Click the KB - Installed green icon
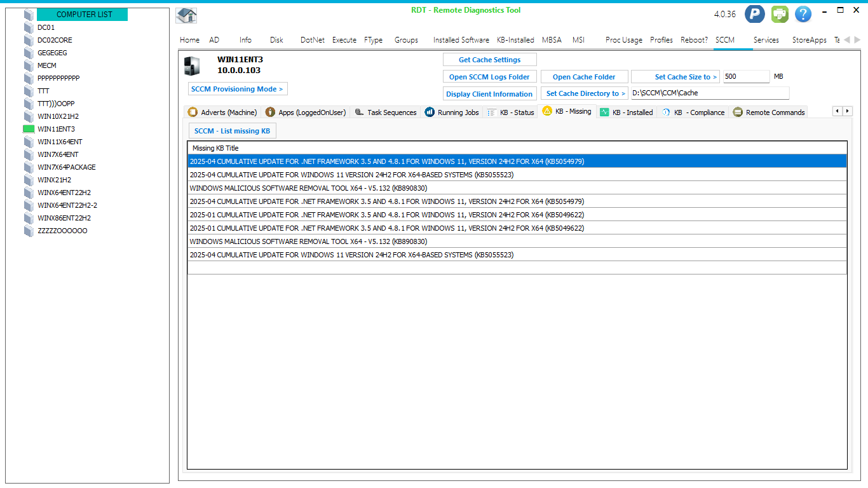Viewport: 868px width, 488px height. point(604,112)
